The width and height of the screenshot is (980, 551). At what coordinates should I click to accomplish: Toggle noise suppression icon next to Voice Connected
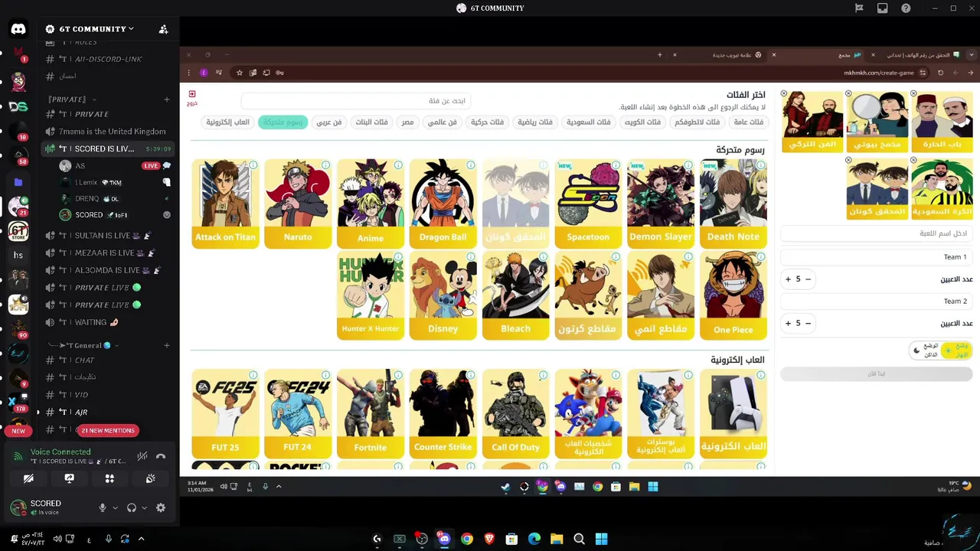click(x=142, y=457)
